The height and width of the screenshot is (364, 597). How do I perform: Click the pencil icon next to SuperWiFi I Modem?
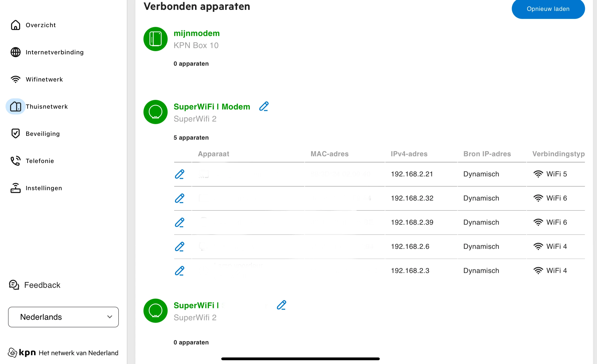pyautogui.click(x=264, y=106)
